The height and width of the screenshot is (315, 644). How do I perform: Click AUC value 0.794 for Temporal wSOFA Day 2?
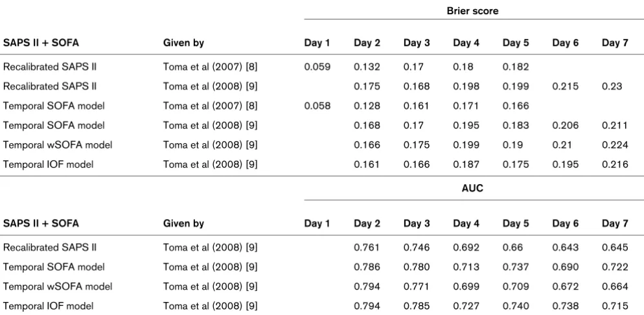[367, 286]
